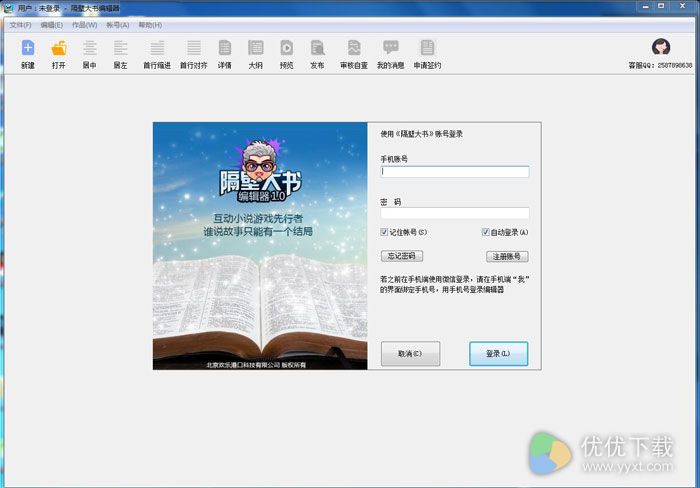
Task: Open the 作品(W) menu
Action: point(84,25)
